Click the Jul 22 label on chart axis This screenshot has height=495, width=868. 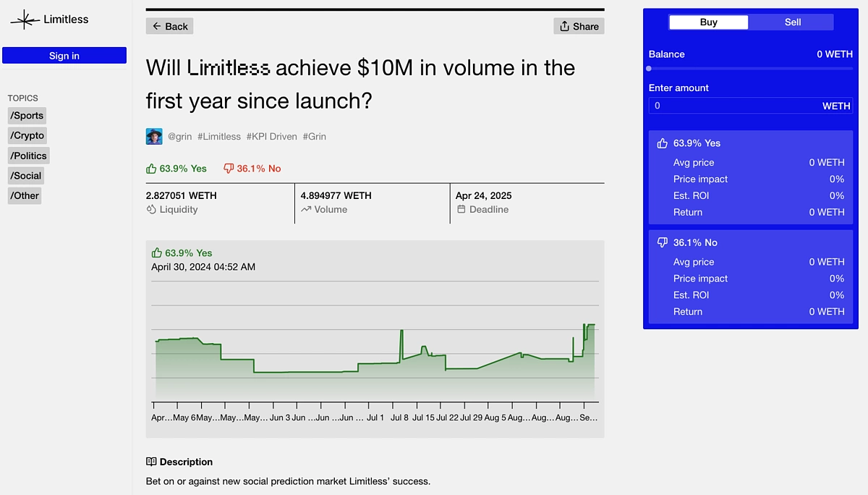(x=448, y=418)
